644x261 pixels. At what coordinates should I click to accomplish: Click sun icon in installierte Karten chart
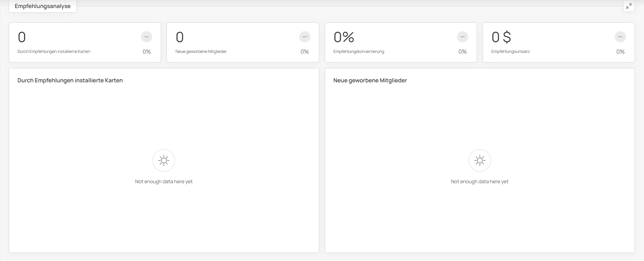coord(164,160)
